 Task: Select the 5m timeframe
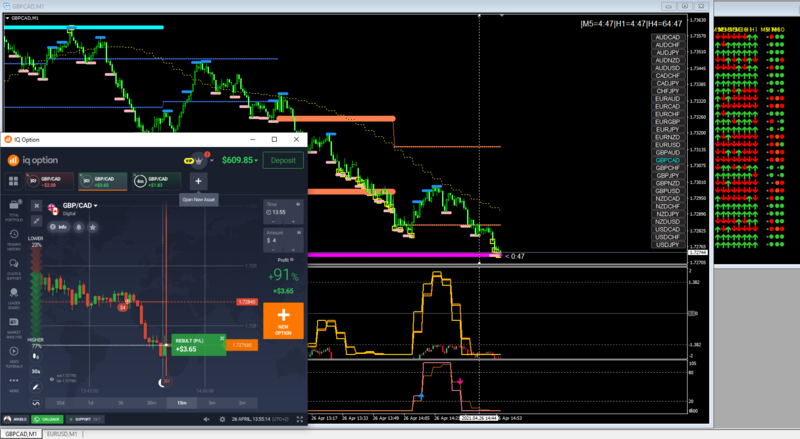coord(212,403)
